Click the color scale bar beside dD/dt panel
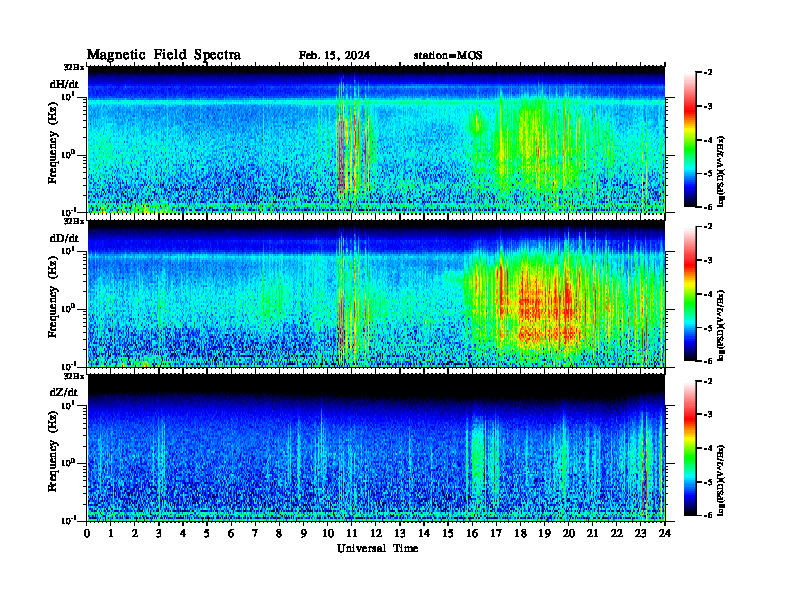Image resolution: width=792 pixels, height=612 pixels. pos(689,294)
